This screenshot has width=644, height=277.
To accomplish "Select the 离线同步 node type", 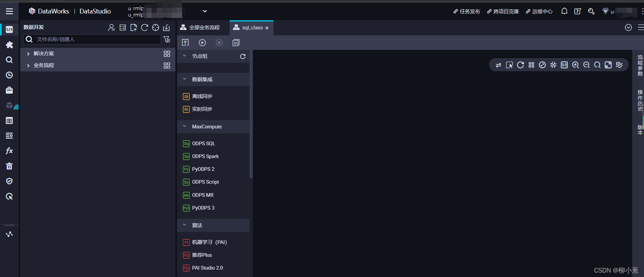I will coord(198,96).
